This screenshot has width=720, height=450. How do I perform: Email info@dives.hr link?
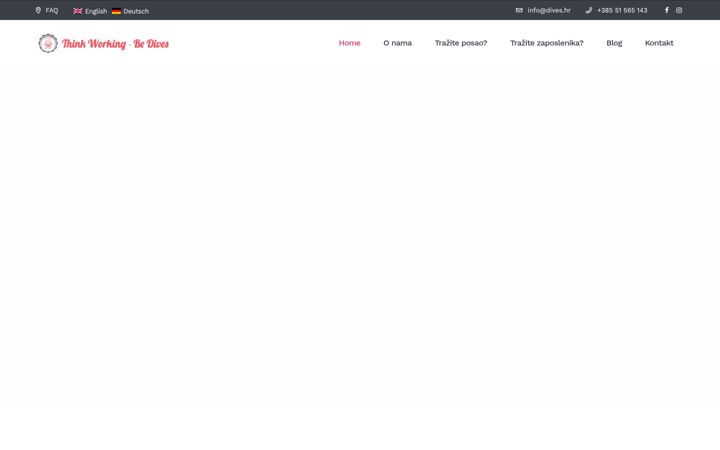tap(549, 10)
